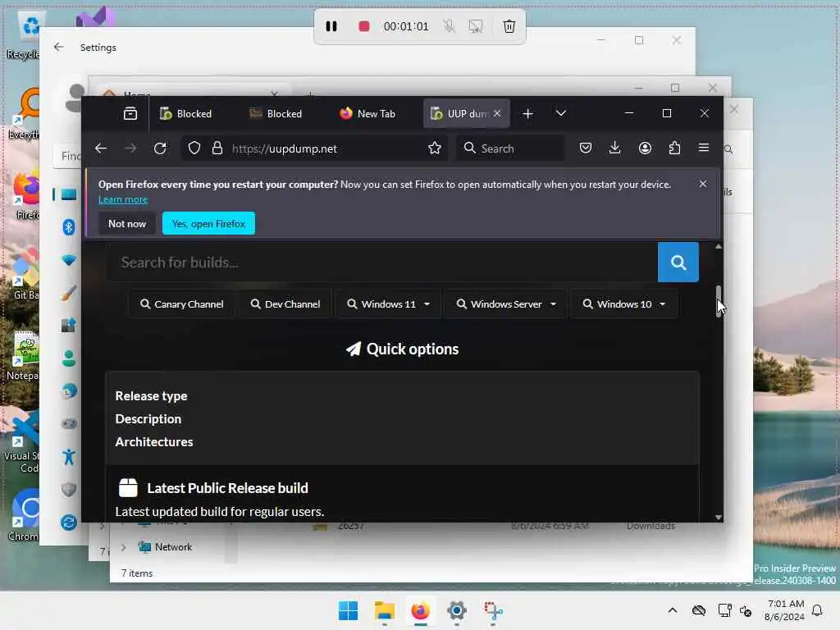Screen dimensions: 840x630
Task: Open the Save to Pocket icon
Action: point(586,148)
